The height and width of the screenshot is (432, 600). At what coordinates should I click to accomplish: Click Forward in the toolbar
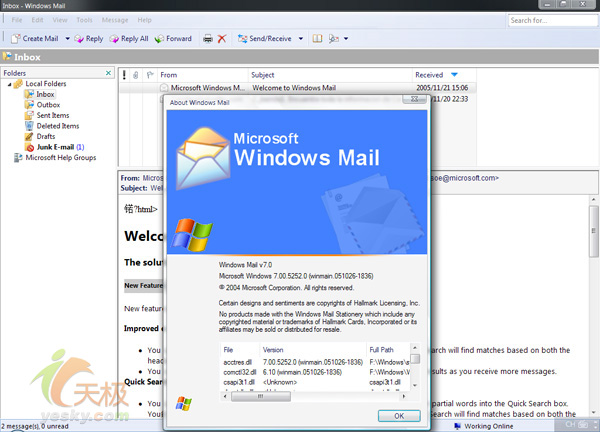click(173, 39)
